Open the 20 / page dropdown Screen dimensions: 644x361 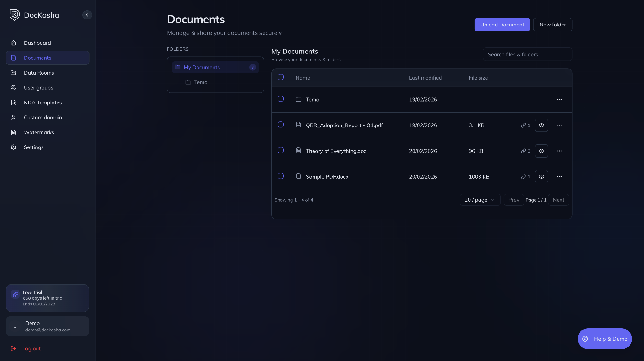(x=480, y=200)
